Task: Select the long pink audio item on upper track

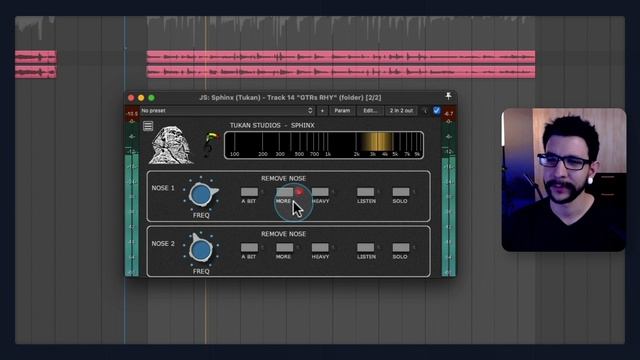Action: [x=341, y=57]
